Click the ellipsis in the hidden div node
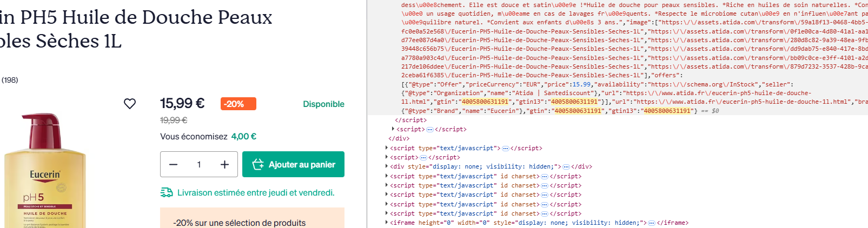Image resolution: width=868 pixels, height=228 pixels. point(566,167)
